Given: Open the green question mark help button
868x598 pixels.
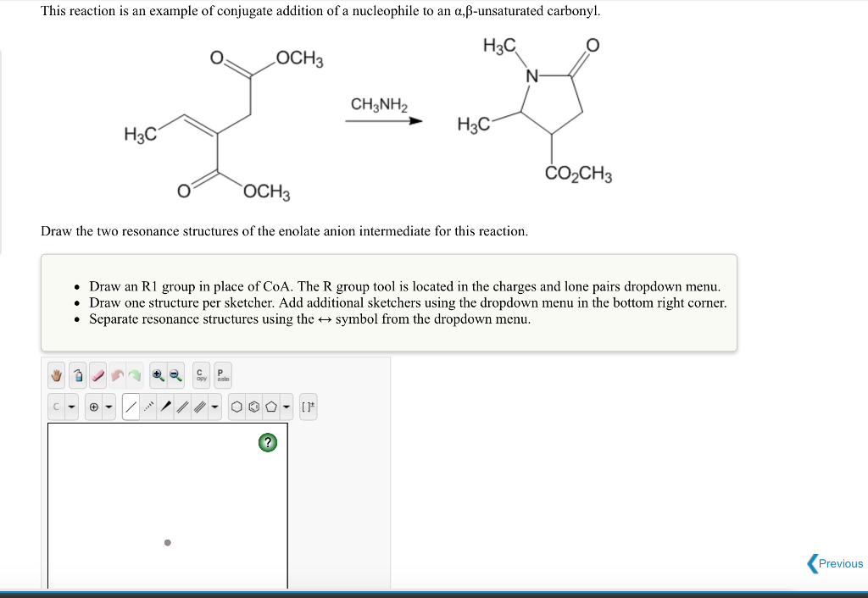Looking at the screenshot, I should (x=268, y=442).
